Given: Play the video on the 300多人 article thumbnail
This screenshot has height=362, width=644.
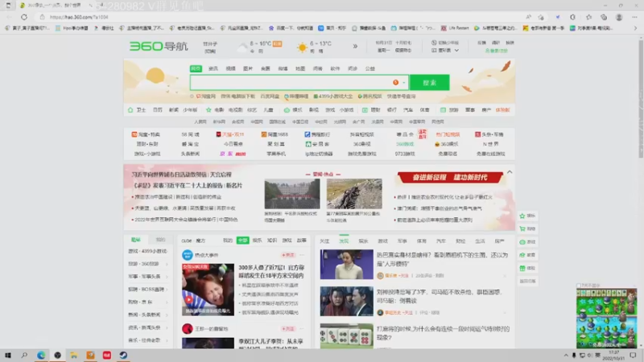Looking at the screenshot, I should point(188,299).
